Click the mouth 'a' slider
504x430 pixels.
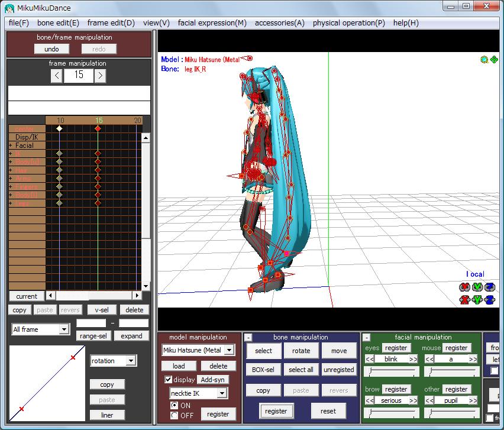click(451, 372)
